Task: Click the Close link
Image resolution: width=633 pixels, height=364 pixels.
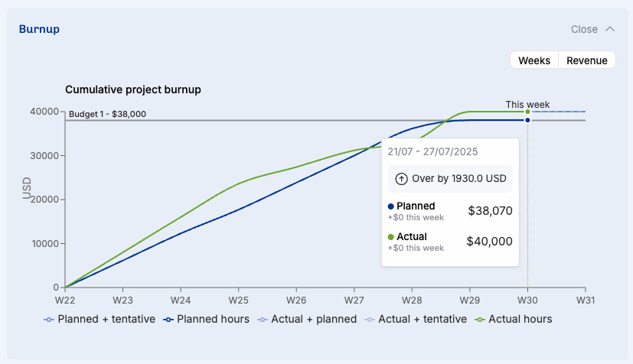Action: (584, 29)
